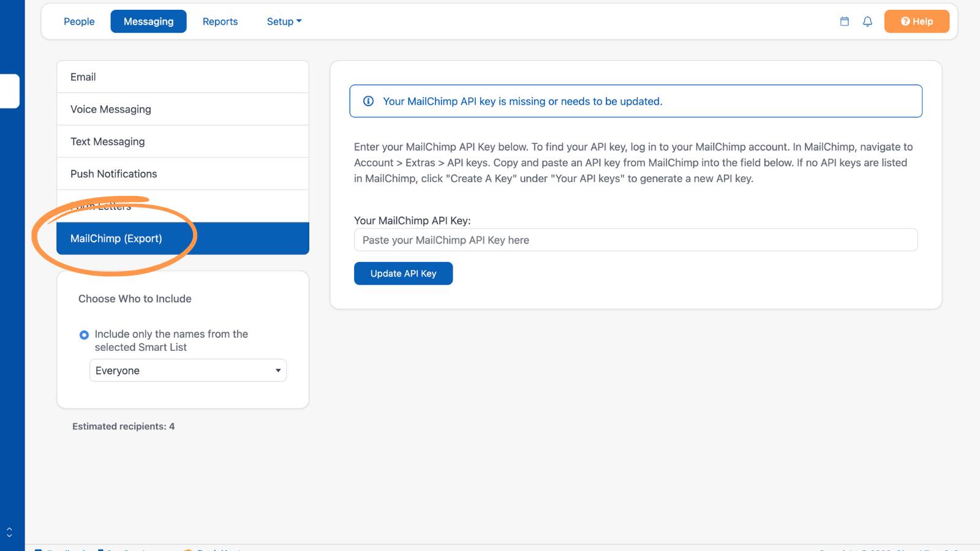This screenshot has height=551, width=980.
Task: Open the notifications bell
Action: coord(867,21)
